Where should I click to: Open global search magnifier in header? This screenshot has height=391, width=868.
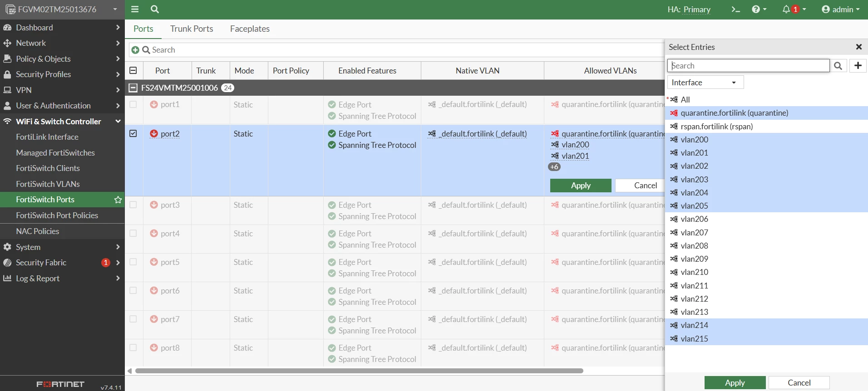click(155, 9)
